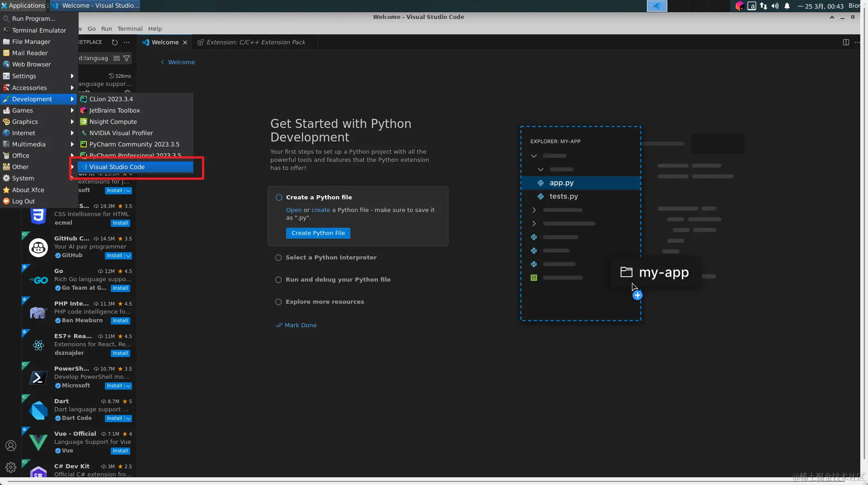Click the VS Code icon in system tray
Screen dimensions: 868x485
657,6
